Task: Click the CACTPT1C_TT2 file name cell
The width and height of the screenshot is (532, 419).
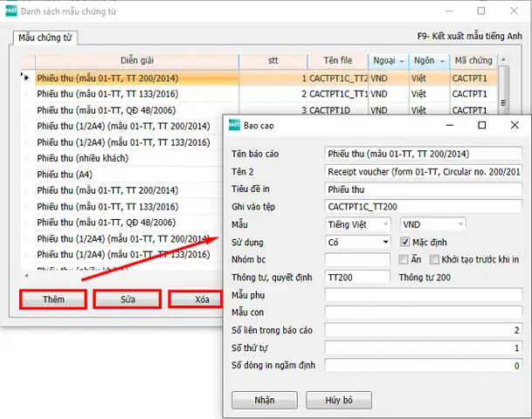Action: [338, 79]
